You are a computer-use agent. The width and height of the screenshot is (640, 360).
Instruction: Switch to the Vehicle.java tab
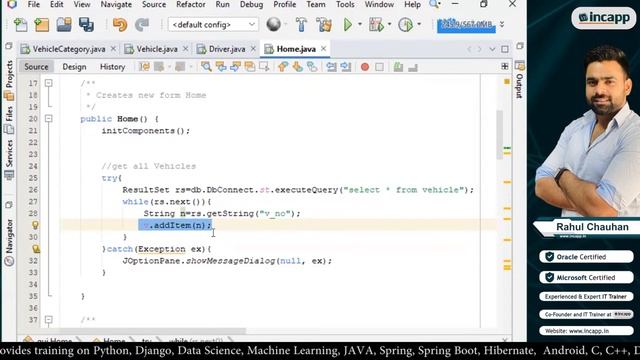click(x=157, y=49)
